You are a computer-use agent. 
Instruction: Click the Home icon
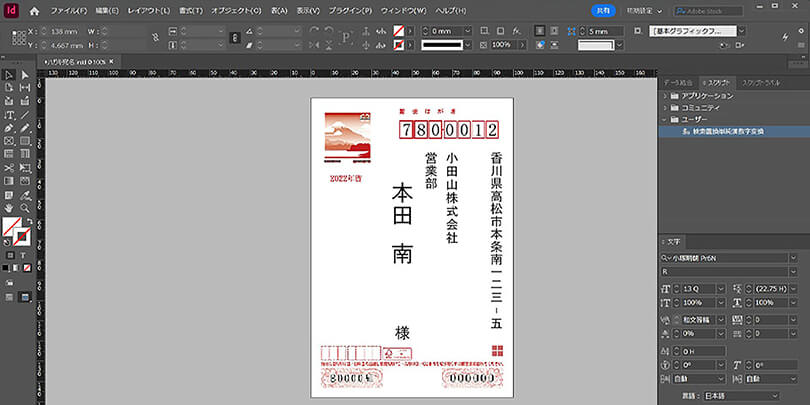click(x=34, y=10)
